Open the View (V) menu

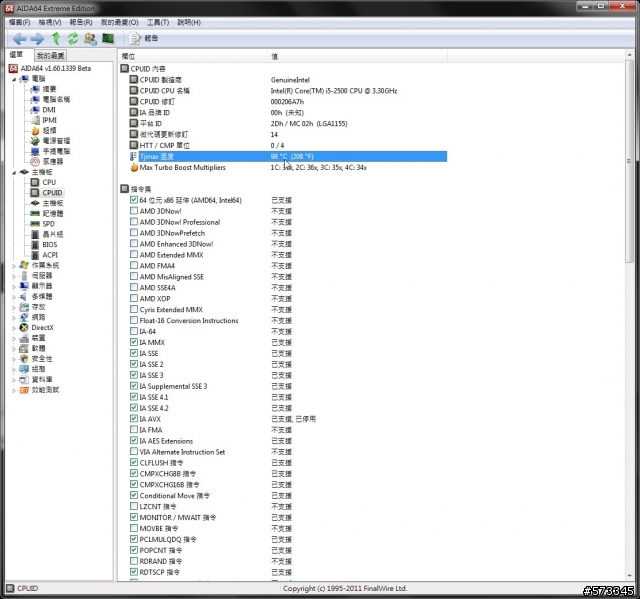click(x=50, y=22)
